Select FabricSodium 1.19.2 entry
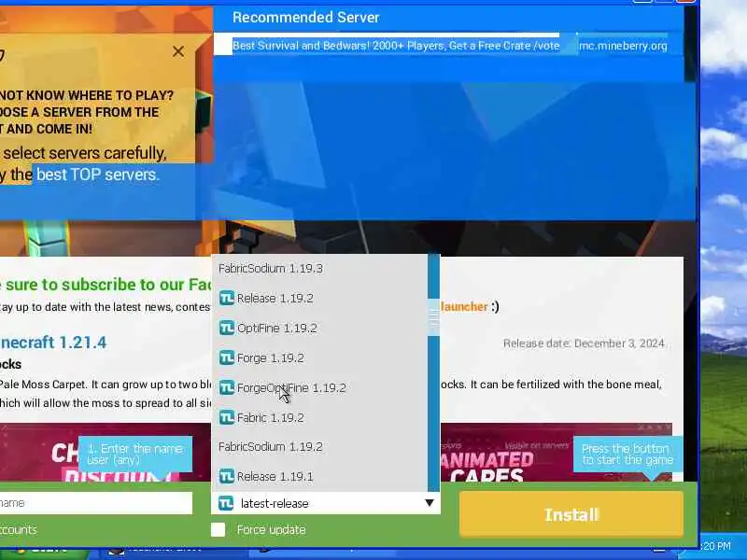This screenshot has width=747, height=560. click(x=319, y=447)
